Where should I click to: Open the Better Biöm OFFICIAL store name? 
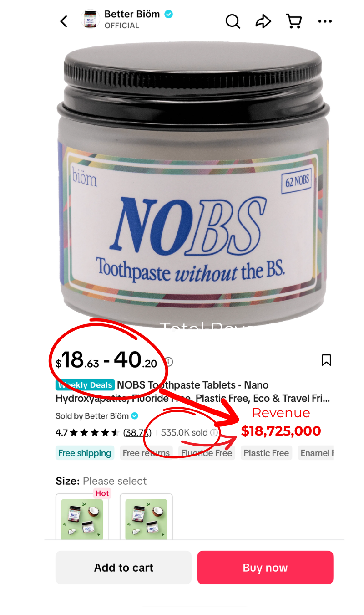coord(138,19)
